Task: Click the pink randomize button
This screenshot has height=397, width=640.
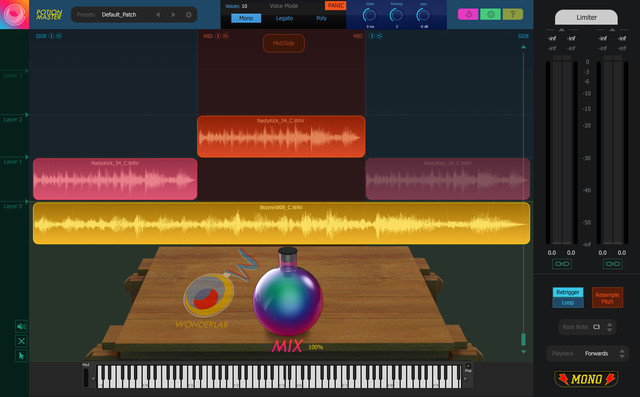Action: point(468,14)
